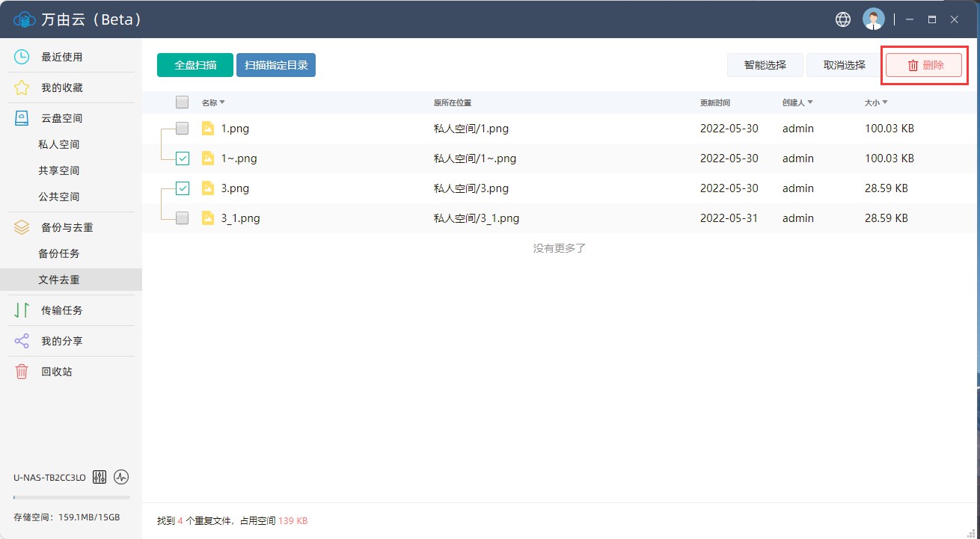Screen dimensions: 980x539
Task: Click the clock icon for 最近使用
Action: coord(22,57)
